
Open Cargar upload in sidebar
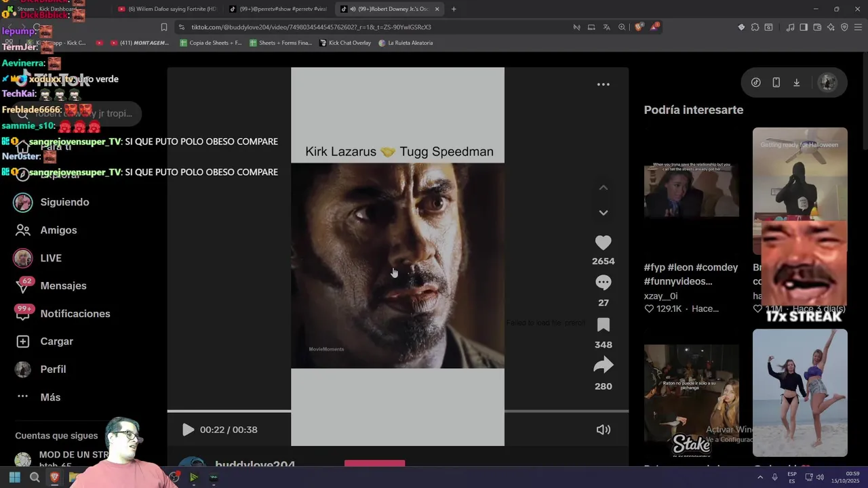(x=56, y=342)
